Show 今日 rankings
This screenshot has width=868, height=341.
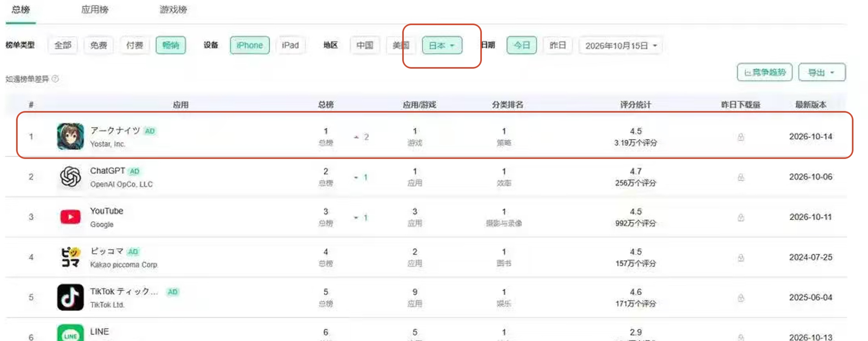522,45
